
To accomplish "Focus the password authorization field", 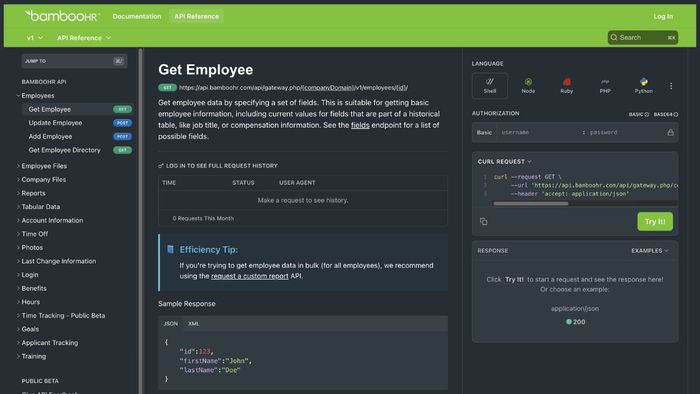I will pyautogui.click(x=625, y=133).
